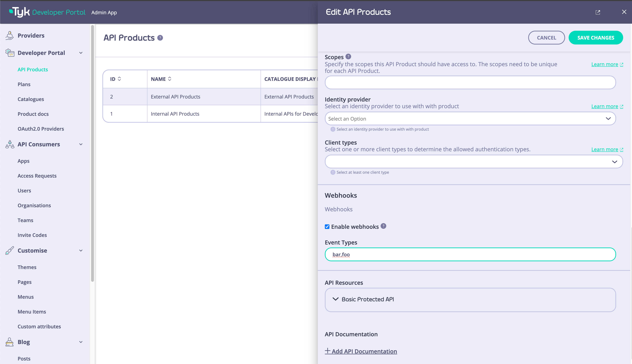The height and width of the screenshot is (364, 632).
Task: Open Posts under Blog
Action: [x=24, y=359]
